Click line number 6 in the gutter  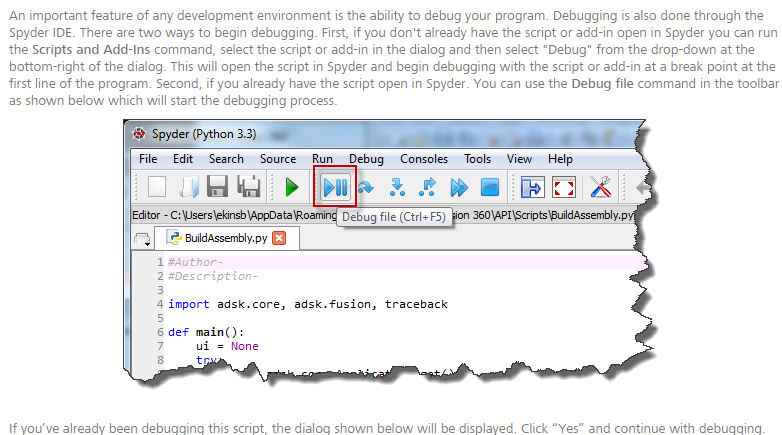tap(160, 332)
